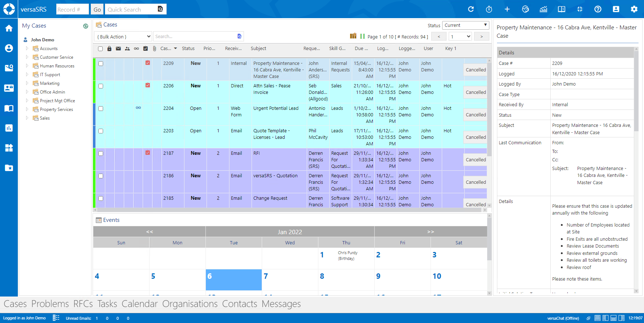The height and width of the screenshot is (323, 644).
Task: Select the checkbox for case 2204
Action: click(101, 109)
